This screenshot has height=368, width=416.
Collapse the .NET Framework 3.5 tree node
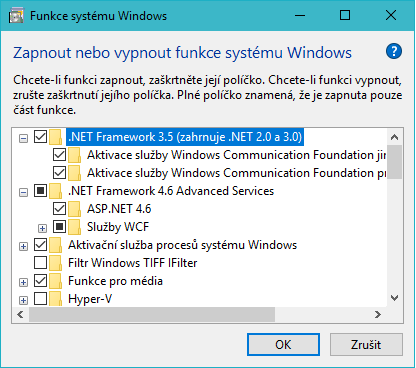[23, 138]
